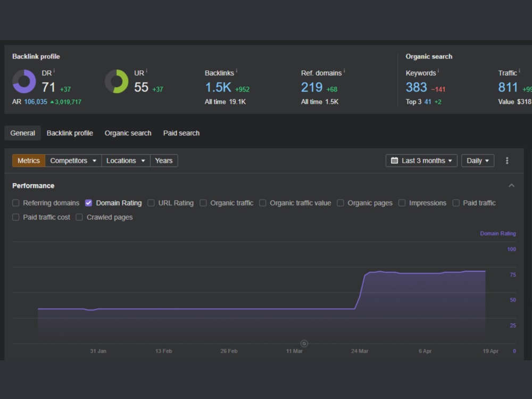
Task: Click the AR value 106,035
Action: (36, 102)
